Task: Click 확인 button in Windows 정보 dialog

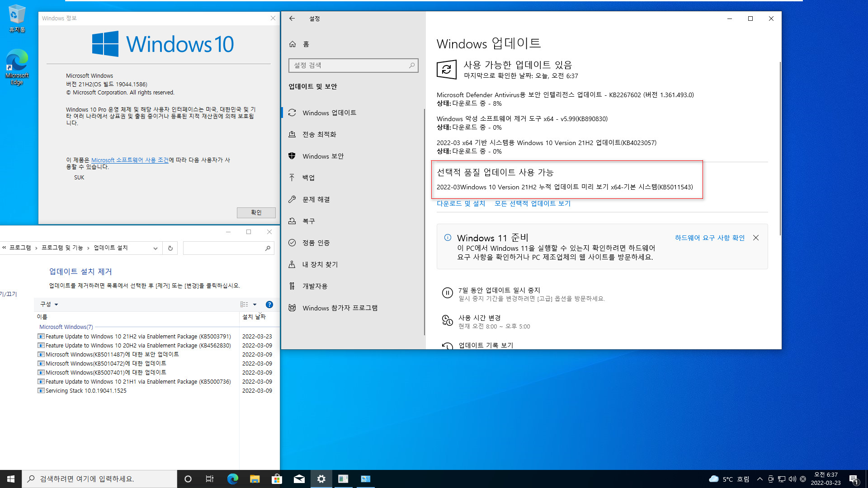Action: 256,212
